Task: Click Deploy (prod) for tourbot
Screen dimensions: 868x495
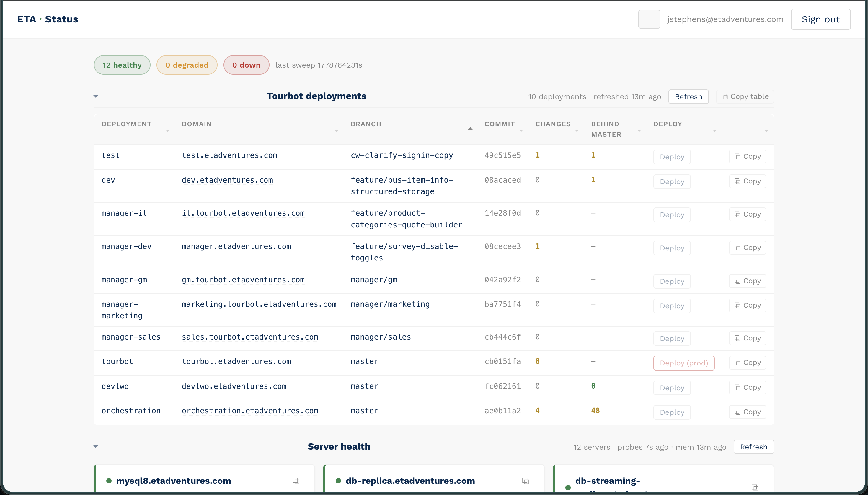Action: (x=683, y=363)
